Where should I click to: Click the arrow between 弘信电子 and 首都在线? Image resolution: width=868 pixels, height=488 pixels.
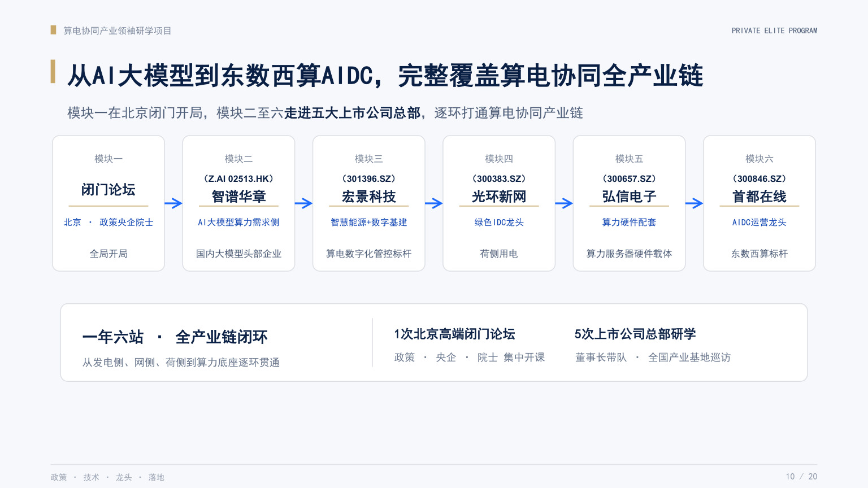click(x=694, y=203)
